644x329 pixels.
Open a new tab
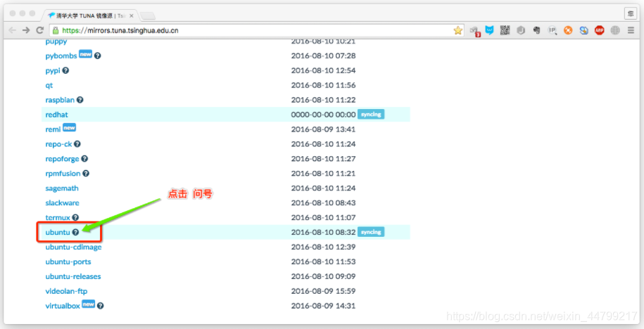coord(147,16)
